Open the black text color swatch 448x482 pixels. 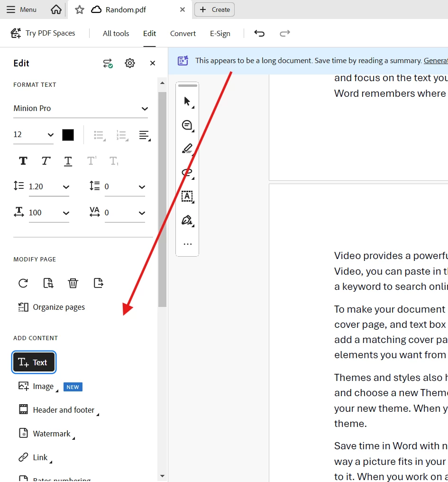click(x=68, y=135)
